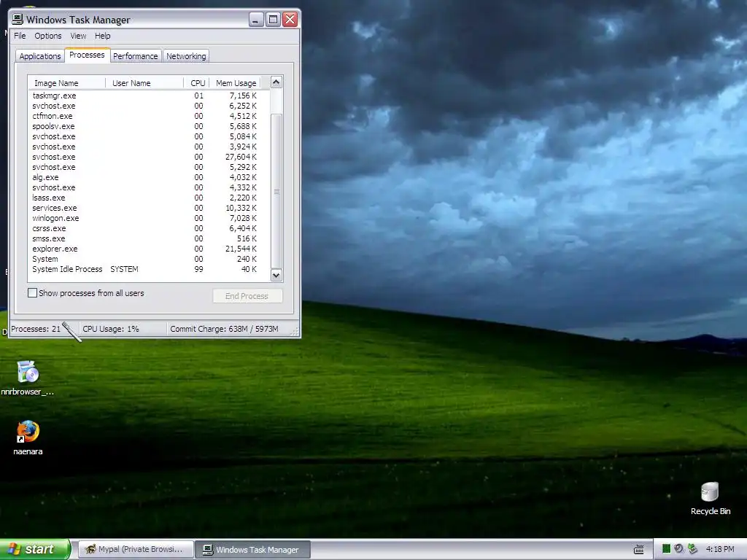This screenshot has height=560, width=747.
Task: Click the process list scroll-up arrow
Action: pyautogui.click(x=276, y=82)
